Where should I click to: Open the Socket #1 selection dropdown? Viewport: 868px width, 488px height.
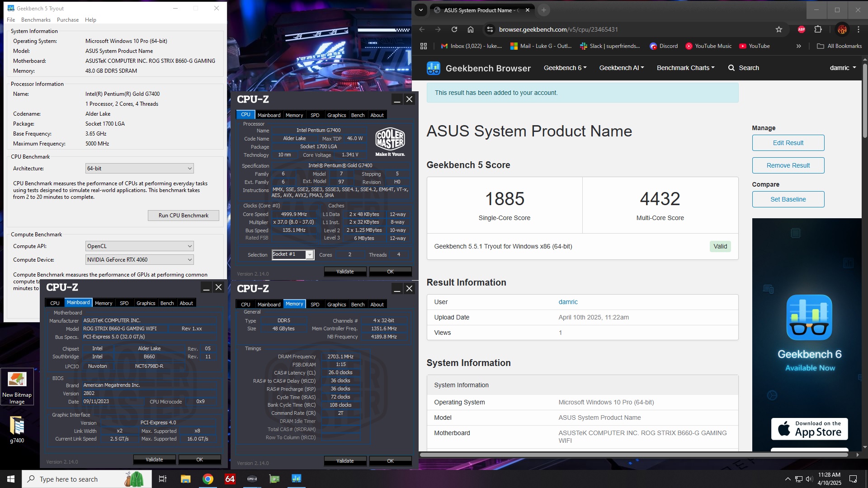(x=292, y=254)
